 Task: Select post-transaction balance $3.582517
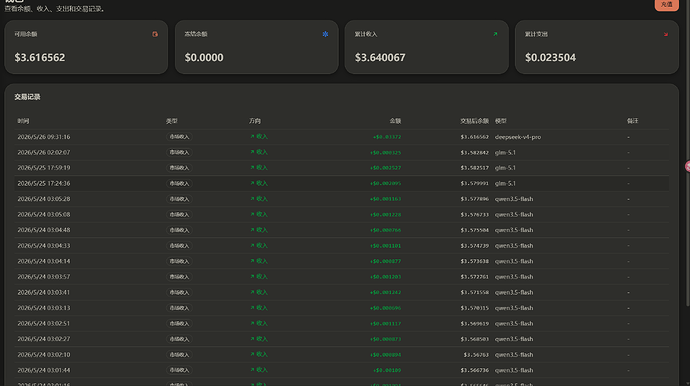click(x=474, y=168)
